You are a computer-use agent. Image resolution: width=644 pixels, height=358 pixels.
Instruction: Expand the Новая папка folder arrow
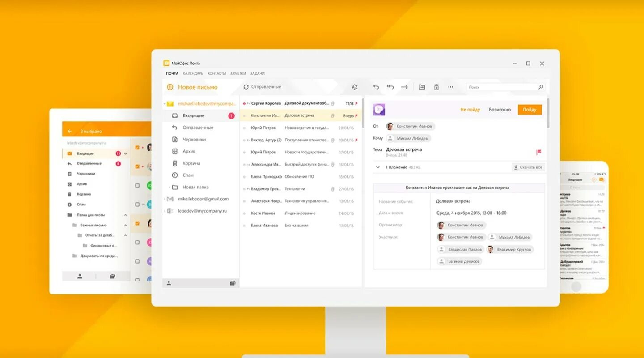click(x=169, y=187)
